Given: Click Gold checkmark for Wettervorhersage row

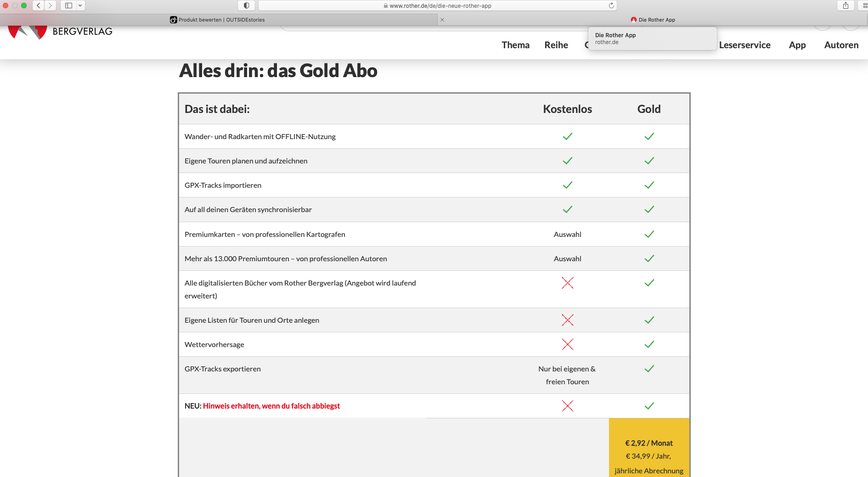Looking at the screenshot, I should [649, 344].
